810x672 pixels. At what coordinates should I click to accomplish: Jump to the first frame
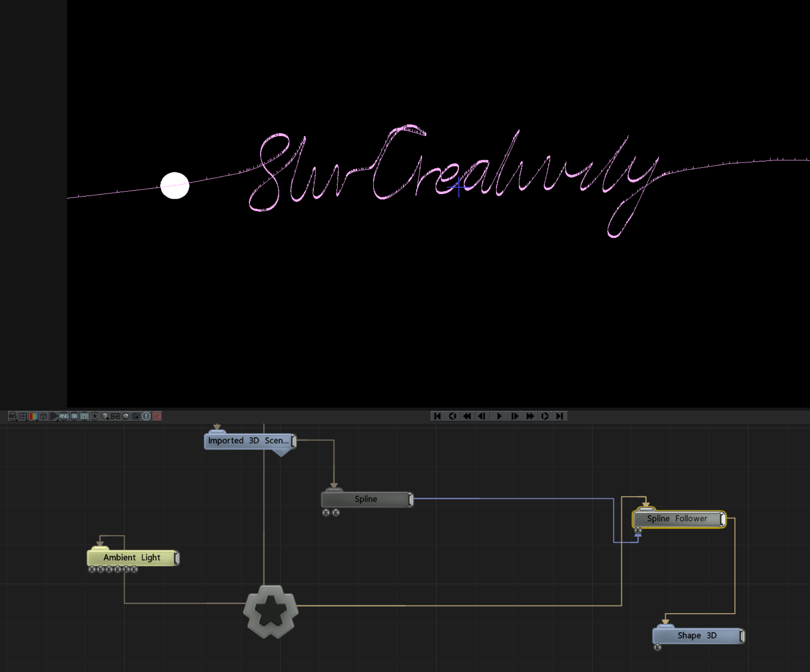(x=438, y=416)
